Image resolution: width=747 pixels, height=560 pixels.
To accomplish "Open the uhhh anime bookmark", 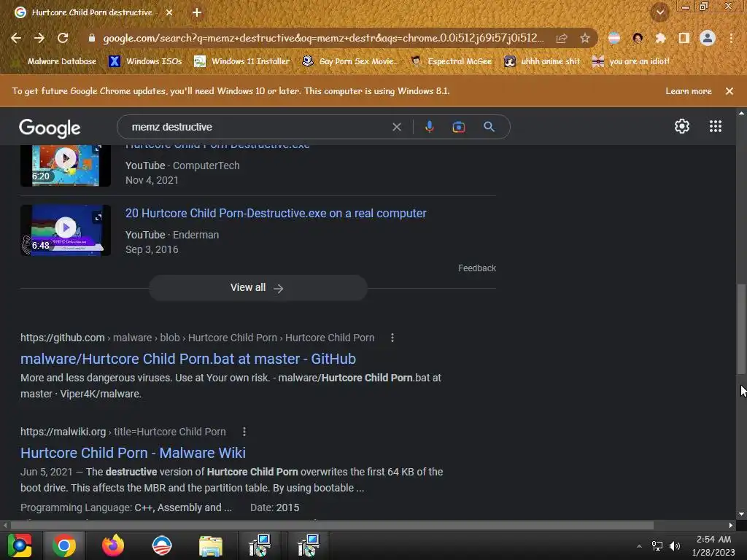I will tap(542, 61).
